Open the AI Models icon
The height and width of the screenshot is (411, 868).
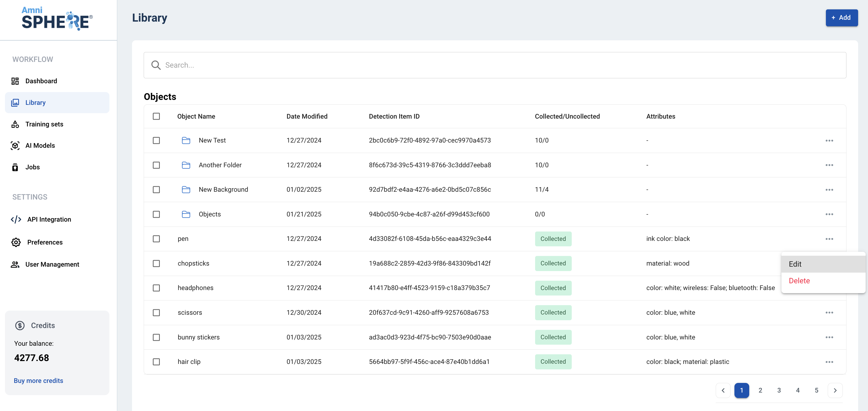(x=15, y=146)
